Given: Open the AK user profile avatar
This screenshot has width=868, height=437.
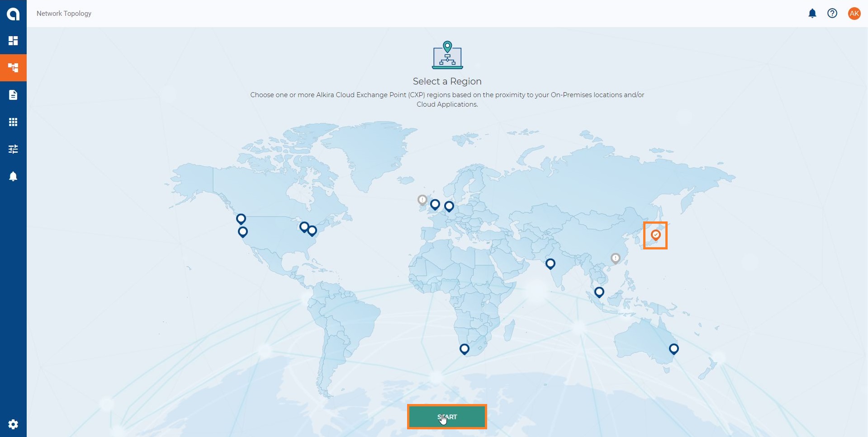Looking at the screenshot, I should (854, 14).
